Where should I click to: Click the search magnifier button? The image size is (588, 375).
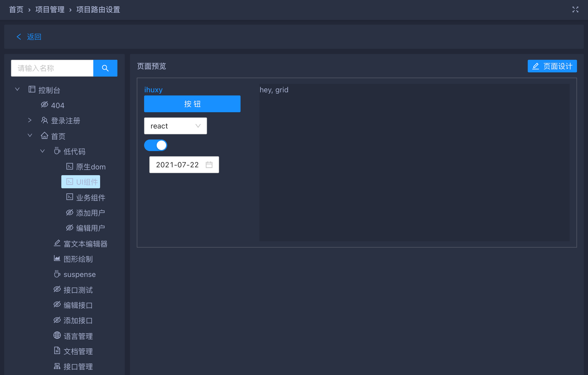coord(105,68)
